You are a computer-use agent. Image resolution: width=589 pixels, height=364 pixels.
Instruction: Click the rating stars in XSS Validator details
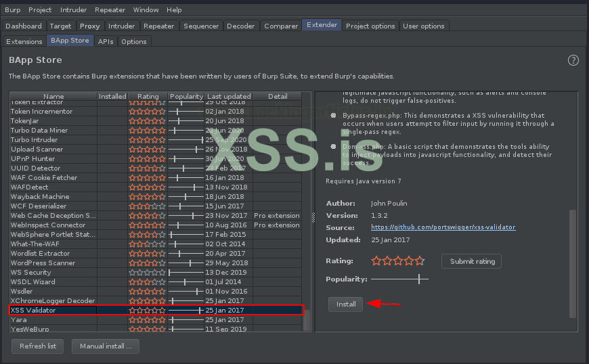coord(398,260)
